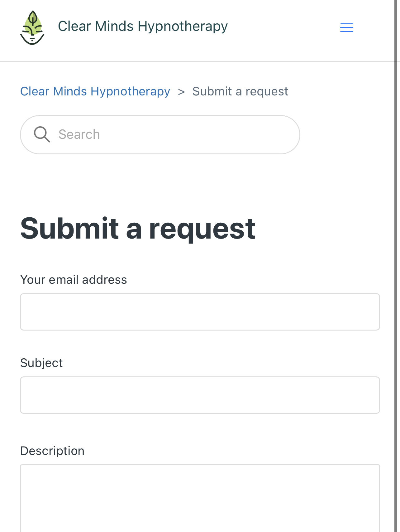Click the leaf-face Clear Minds logo

pos(32,27)
